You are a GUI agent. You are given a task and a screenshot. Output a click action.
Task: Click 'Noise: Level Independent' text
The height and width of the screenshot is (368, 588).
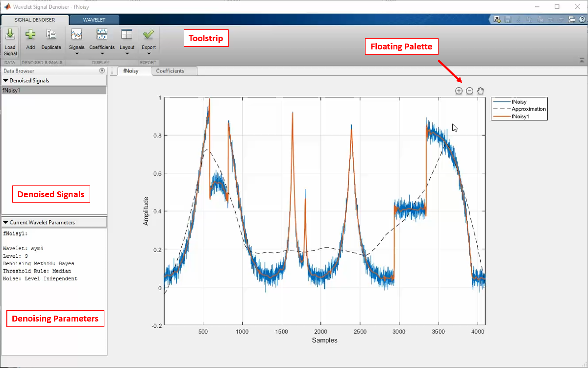pyautogui.click(x=40, y=278)
